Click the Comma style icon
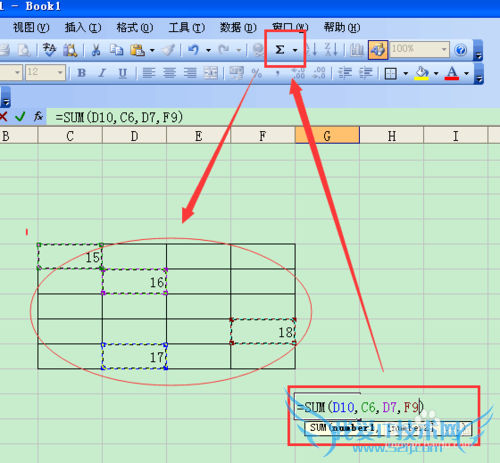Image resolution: width=500 pixels, height=463 pixels. [x=277, y=73]
